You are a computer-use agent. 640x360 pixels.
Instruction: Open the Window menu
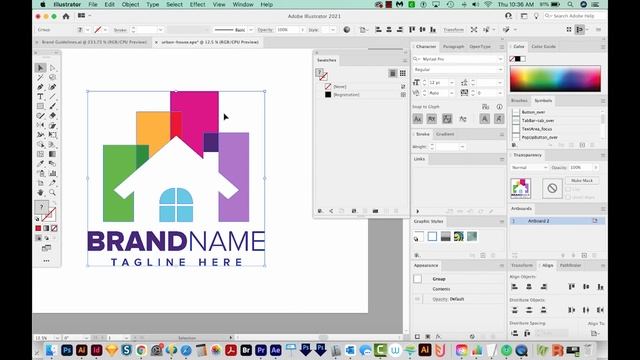click(243, 4)
